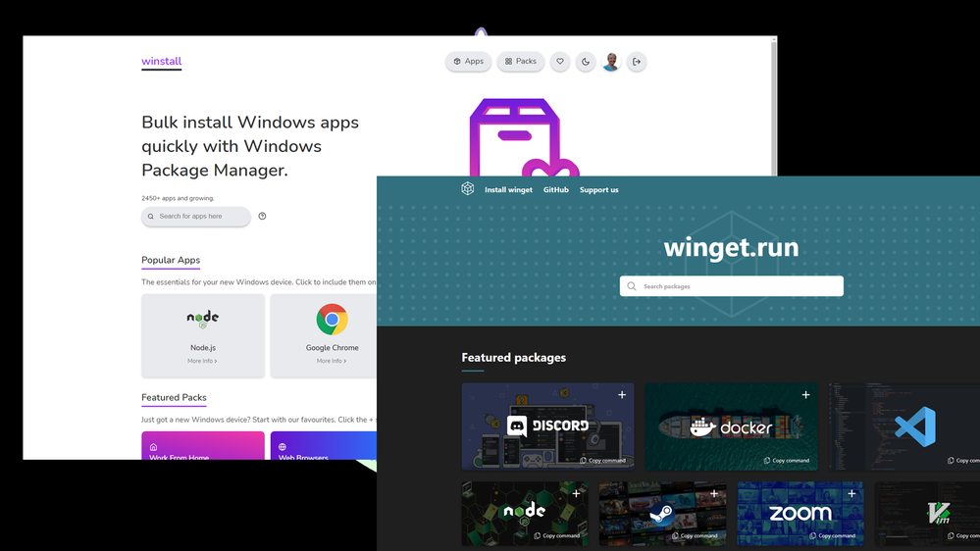Viewport: 980px width, 551px height.
Task: Click the magnifier icon in Search packages
Action: pyautogui.click(x=632, y=286)
